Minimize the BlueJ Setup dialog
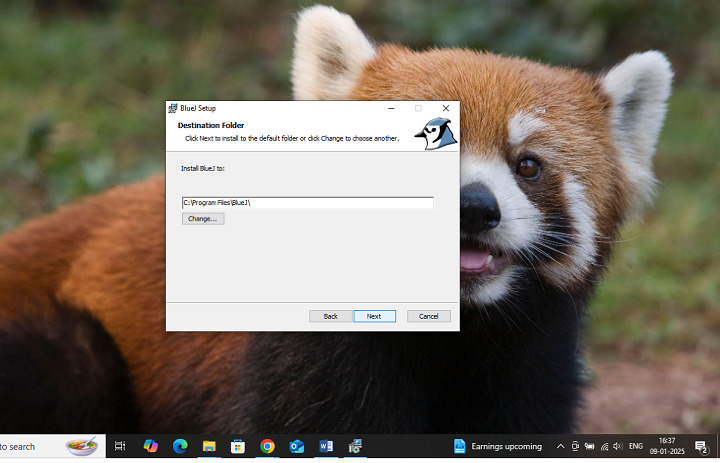The image size is (720, 463). pyautogui.click(x=391, y=108)
